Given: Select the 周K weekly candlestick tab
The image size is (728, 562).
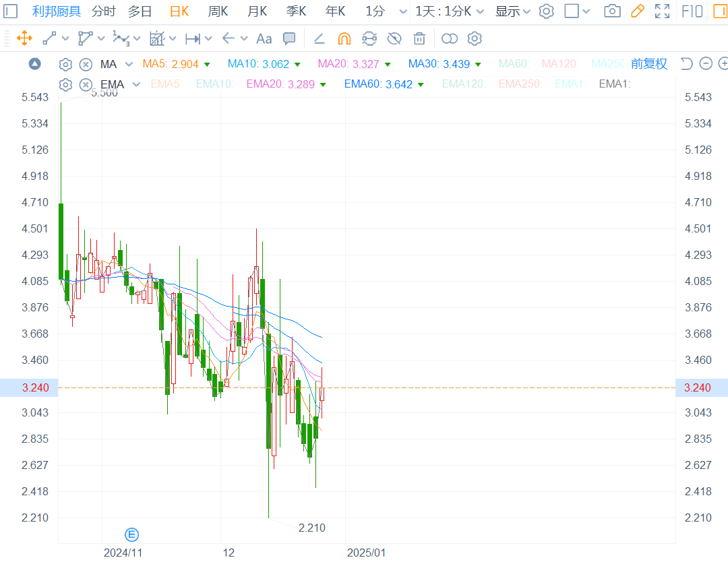Looking at the screenshot, I should click(218, 11).
